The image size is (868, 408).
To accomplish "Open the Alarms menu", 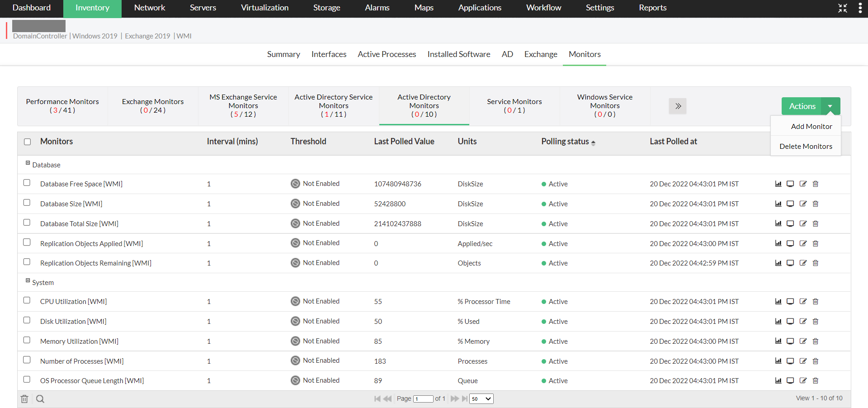I will (x=377, y=8).
